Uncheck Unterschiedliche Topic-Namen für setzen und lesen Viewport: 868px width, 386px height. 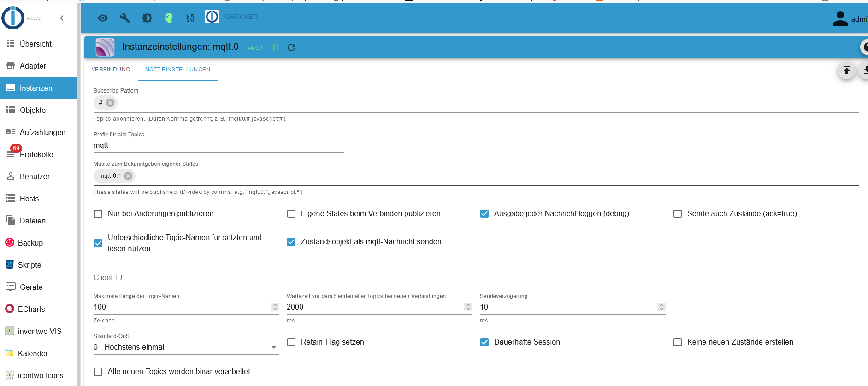(x=98, y=243)
